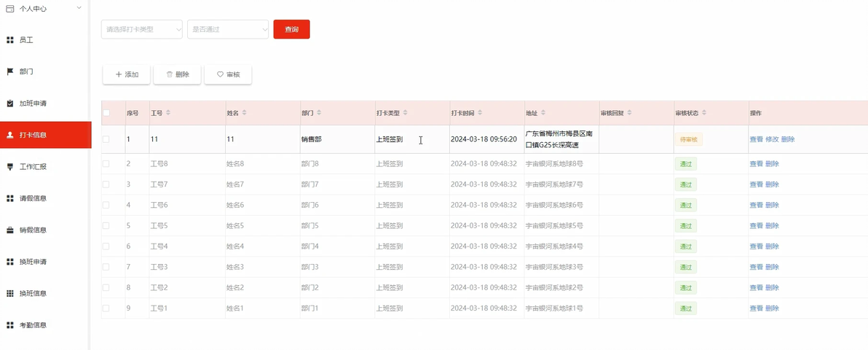Click 查看 link in row 11
Screen dimensions: 868x350
(756, 139)
